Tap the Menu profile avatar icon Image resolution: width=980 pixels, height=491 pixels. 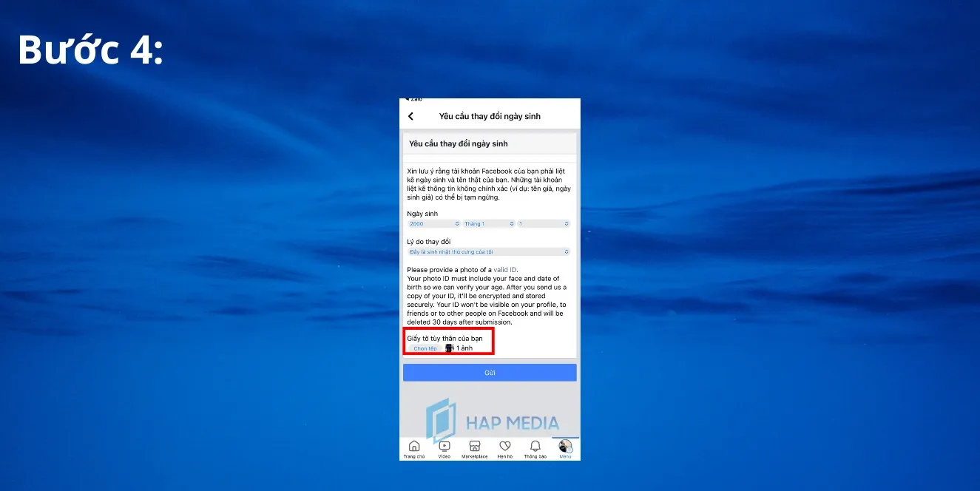[x=565, y=444]
